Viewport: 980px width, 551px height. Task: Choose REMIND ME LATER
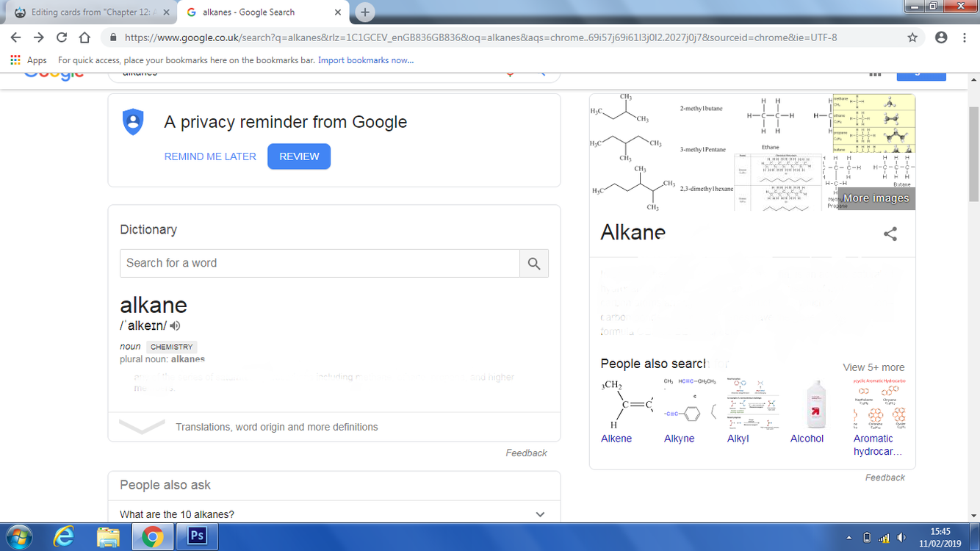click(x=210, y=156)
